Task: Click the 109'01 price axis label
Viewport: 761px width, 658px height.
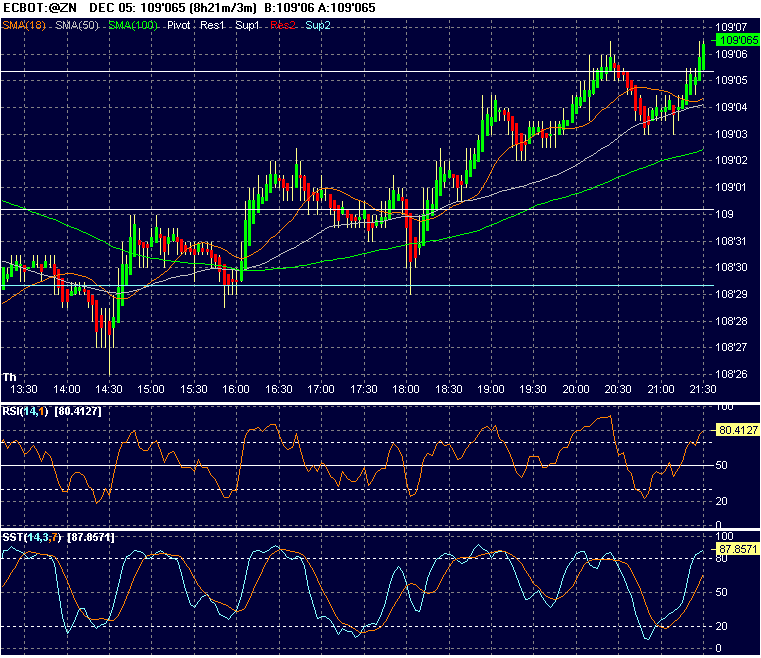Action: click(731, 187)
